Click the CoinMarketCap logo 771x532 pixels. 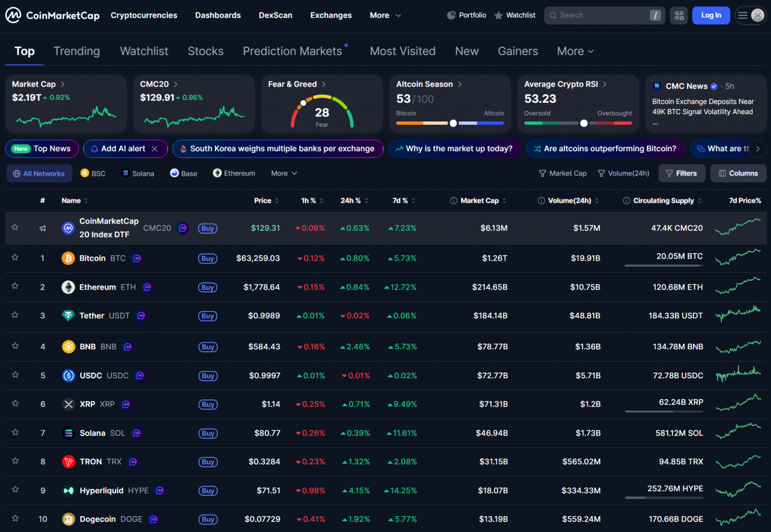click(53, 15)
